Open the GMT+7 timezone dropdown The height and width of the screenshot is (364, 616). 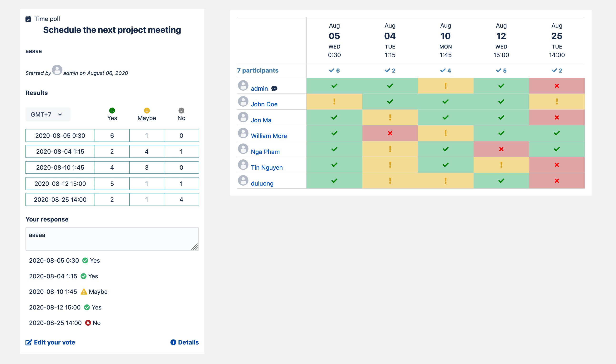[48, 114]
